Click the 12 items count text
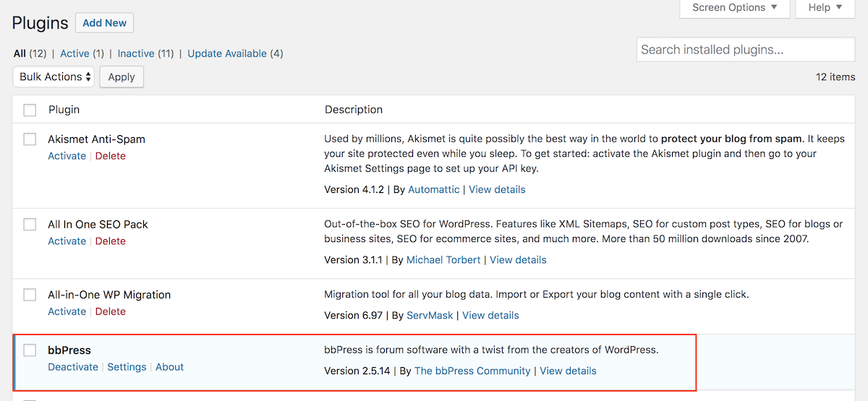The height and width of the screenshot is (401, 868). (835, 77)
